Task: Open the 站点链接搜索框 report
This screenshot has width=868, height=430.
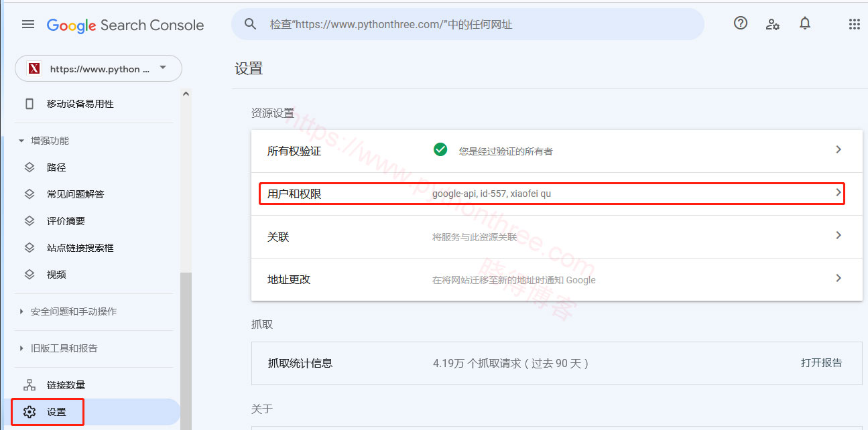Action: click(x=92, y=248)
